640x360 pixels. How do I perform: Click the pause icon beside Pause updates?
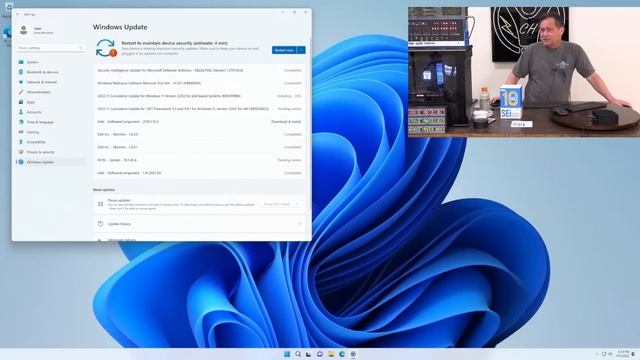[100, 204]
